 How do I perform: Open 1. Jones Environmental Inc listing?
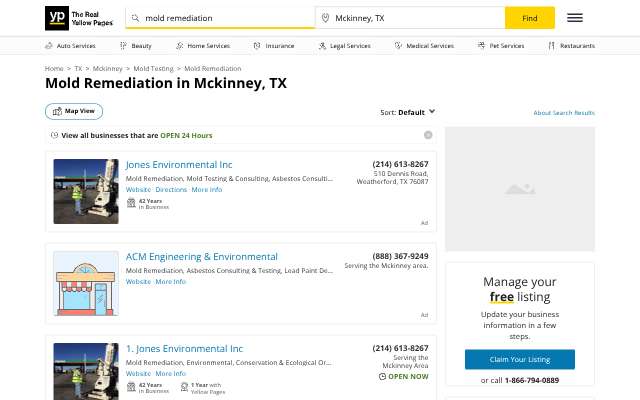point(184,349)
